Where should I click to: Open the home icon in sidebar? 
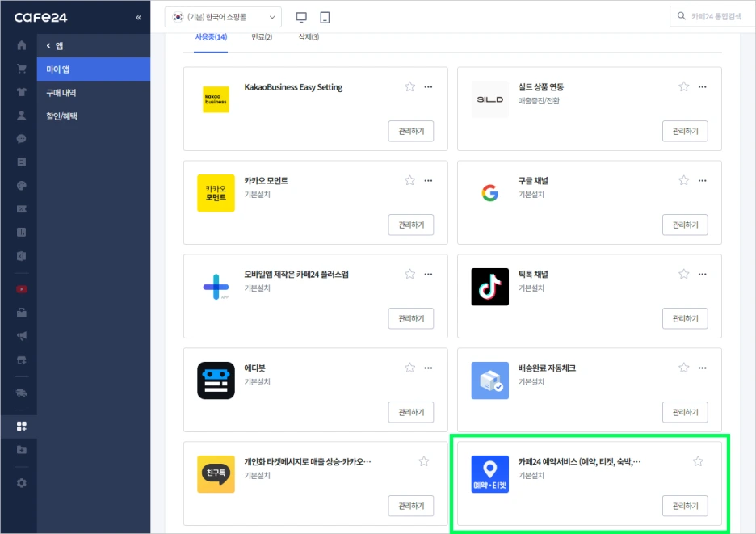pyautogui.click(x=21, y=45)
